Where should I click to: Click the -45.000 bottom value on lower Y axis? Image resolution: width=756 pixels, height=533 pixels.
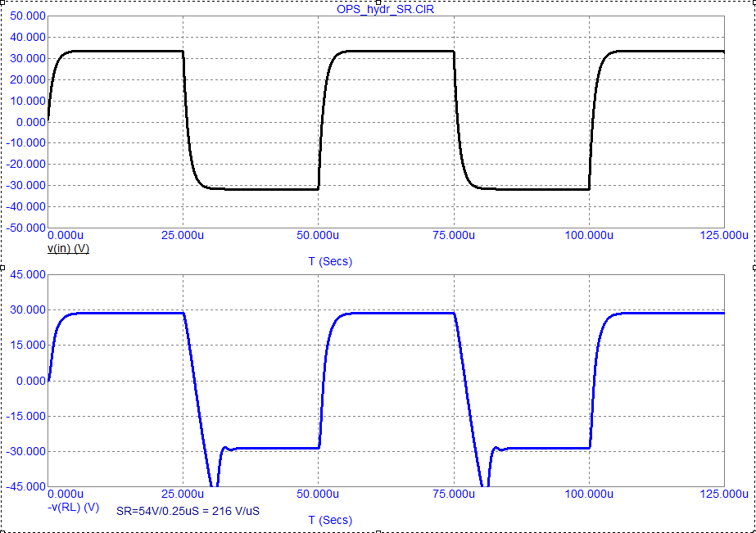click(26, 486)
